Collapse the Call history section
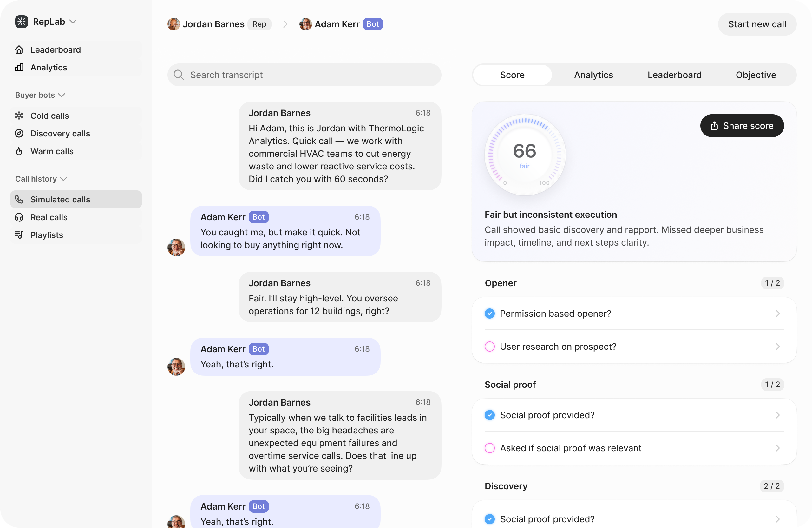This screenshot has width=812, height=528. tap(63, 179)
